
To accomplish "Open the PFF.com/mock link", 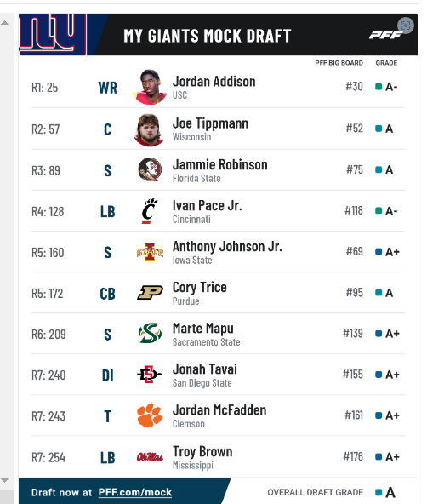I will click(135, 492).
